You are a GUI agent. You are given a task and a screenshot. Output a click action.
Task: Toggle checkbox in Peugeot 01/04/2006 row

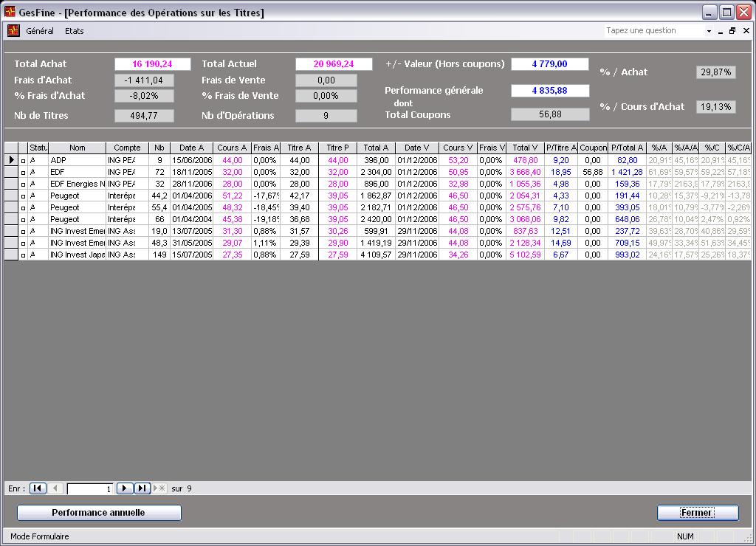click(x=23, y=196)
